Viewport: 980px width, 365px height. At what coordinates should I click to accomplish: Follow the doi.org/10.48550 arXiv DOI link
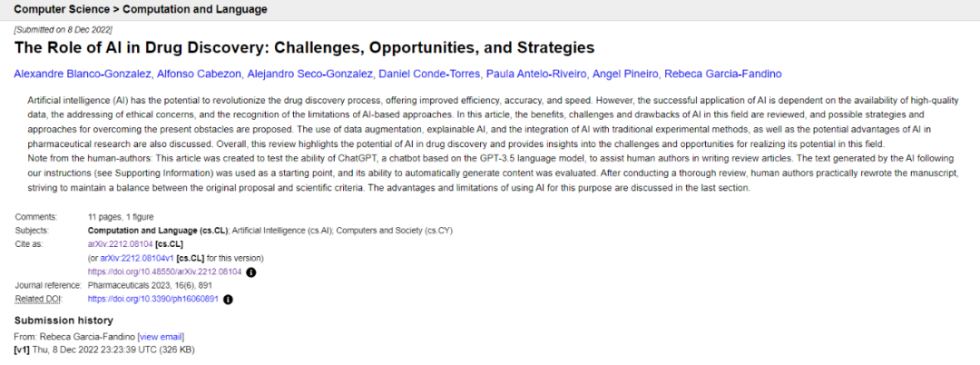click(165, 271)
